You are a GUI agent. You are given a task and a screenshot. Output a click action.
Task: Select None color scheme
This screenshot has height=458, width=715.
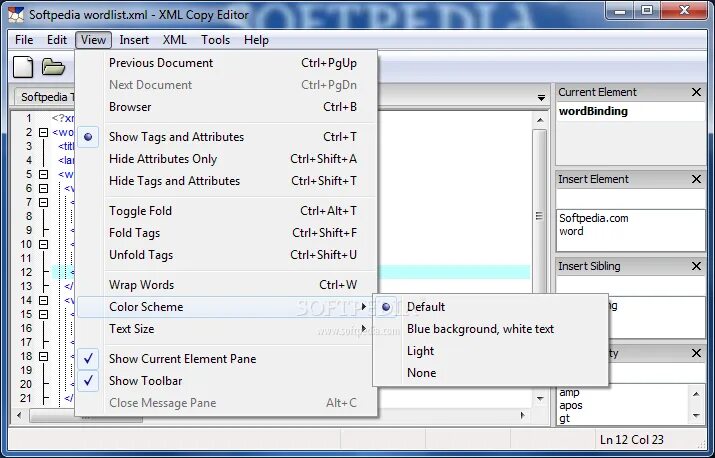491,373
